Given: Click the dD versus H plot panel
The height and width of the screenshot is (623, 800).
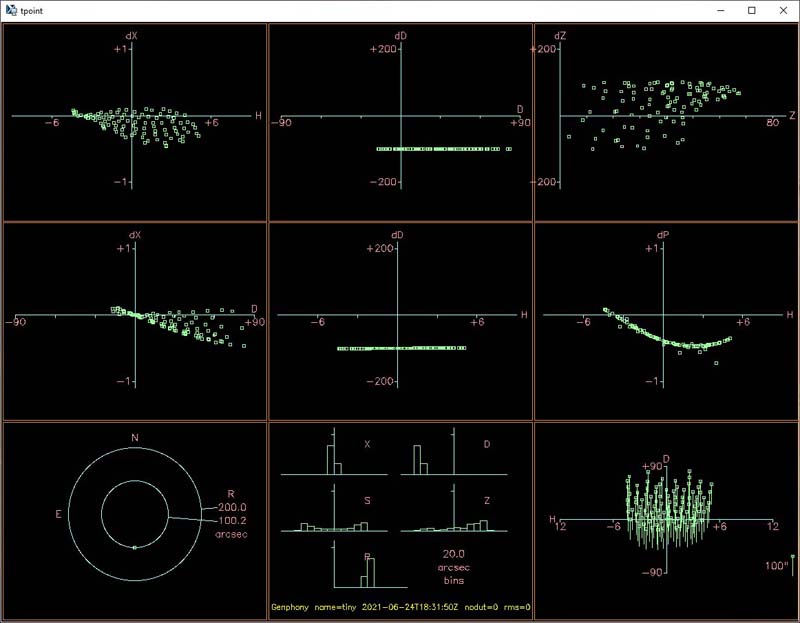Looking at the screenshot, I should tap(400, 320).
